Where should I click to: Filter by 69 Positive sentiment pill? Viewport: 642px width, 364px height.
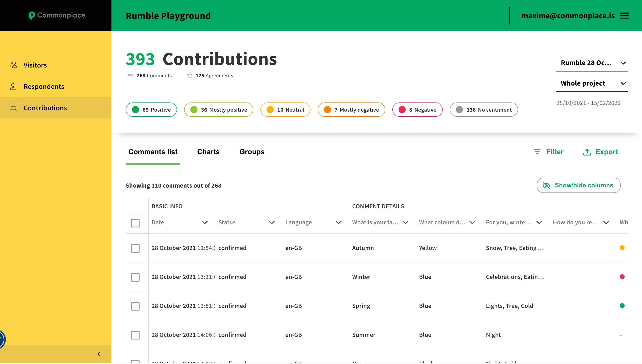pos(151,110)
